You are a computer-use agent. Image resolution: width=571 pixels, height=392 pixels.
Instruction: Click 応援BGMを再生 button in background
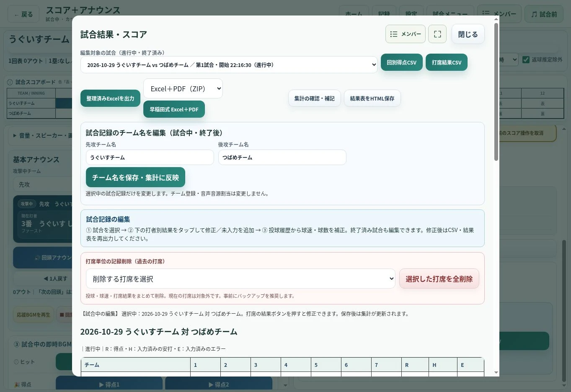(34, 315)
